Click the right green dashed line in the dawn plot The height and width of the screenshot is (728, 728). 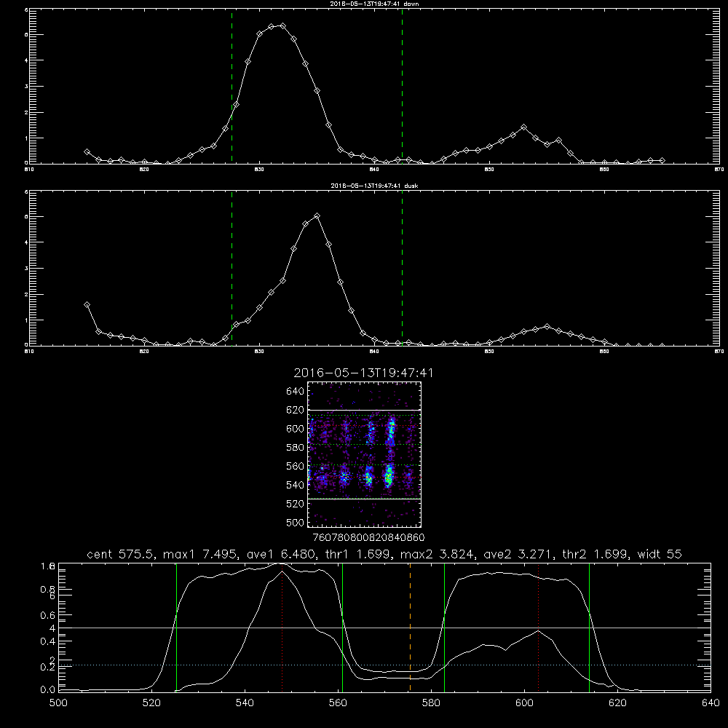(x=402, y=86)
